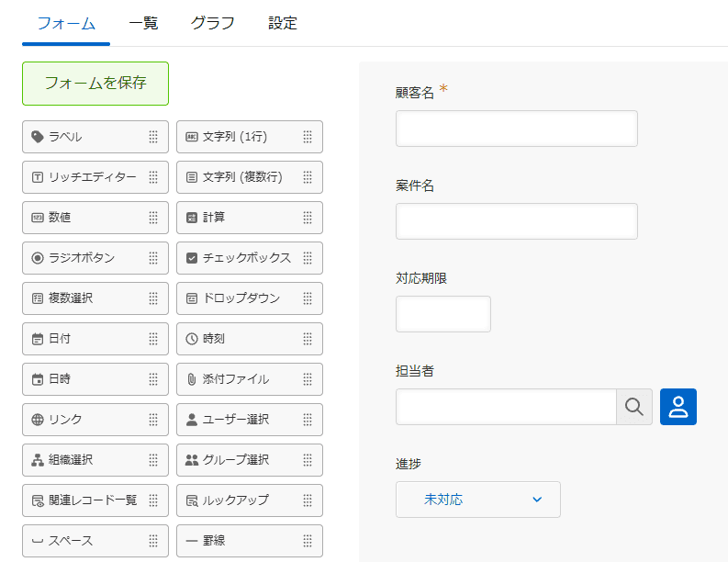
Task: Grab the drag handle on 数値
Action: (x=153, y=218)
